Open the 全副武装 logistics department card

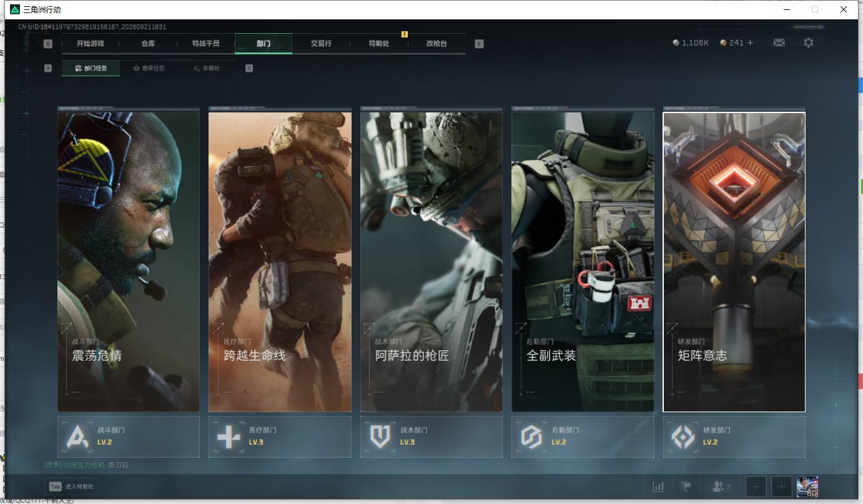pos(583,262)
